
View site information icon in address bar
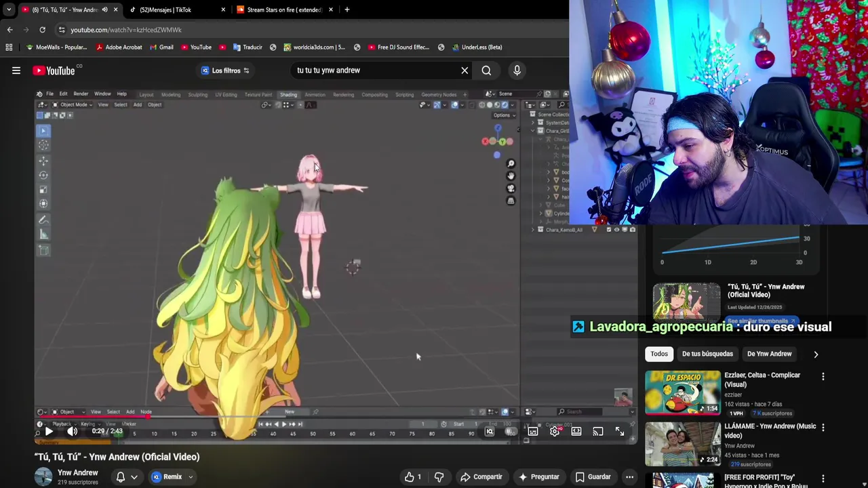click(62, 30)
